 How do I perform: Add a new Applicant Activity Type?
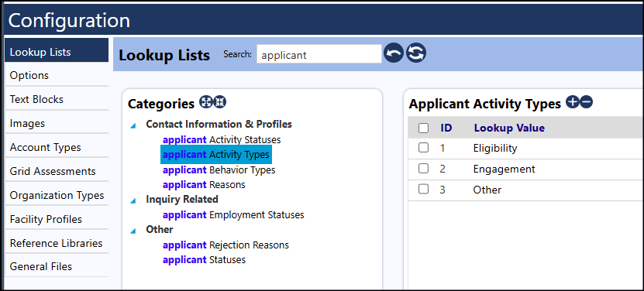pos(572,102)
